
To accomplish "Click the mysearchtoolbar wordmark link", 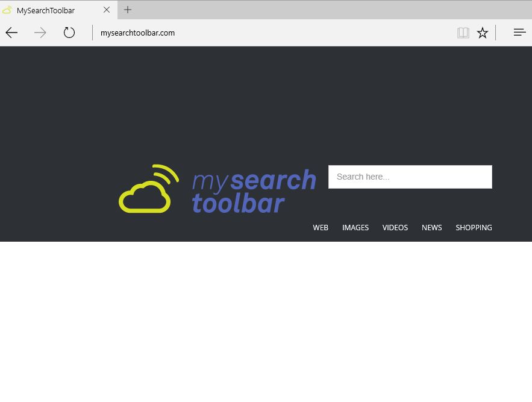I will [x=253, y=190].
